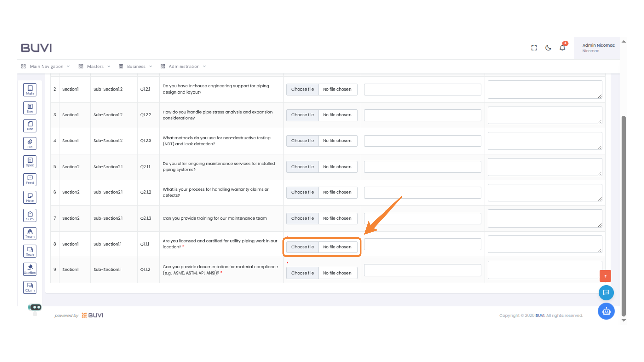
Task: Expand the Masters menu dropdown
Action: 95,66
